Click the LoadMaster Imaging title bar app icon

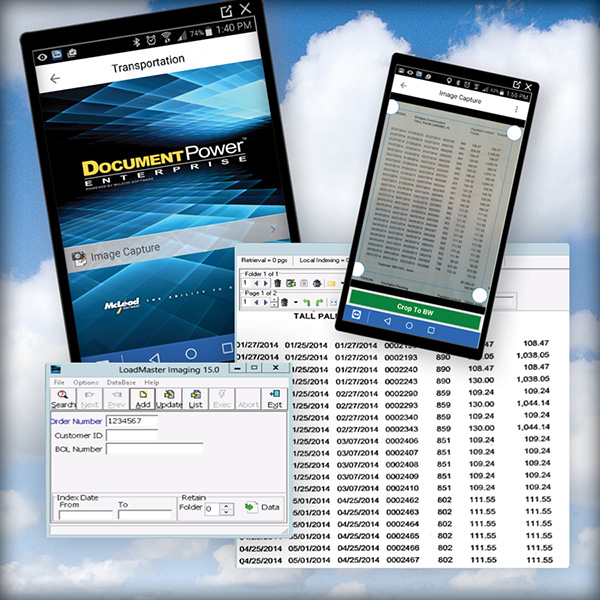(x=56, y=370)
